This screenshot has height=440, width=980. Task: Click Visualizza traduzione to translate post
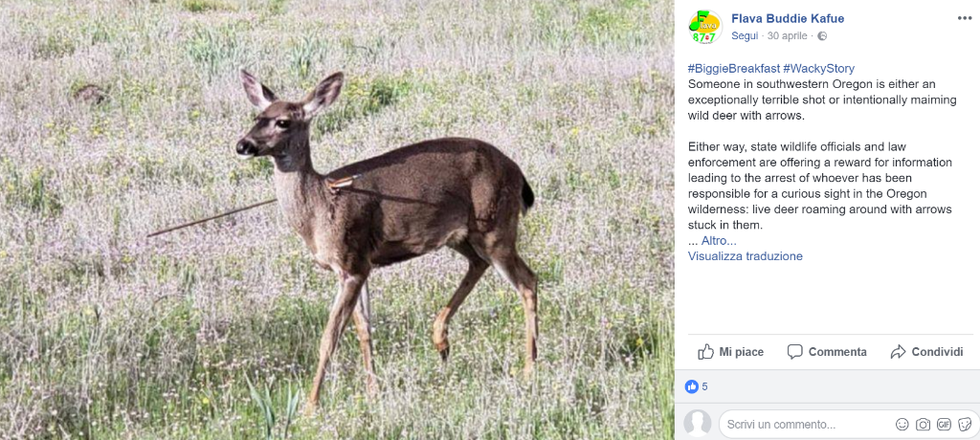(x=745, y=256)
